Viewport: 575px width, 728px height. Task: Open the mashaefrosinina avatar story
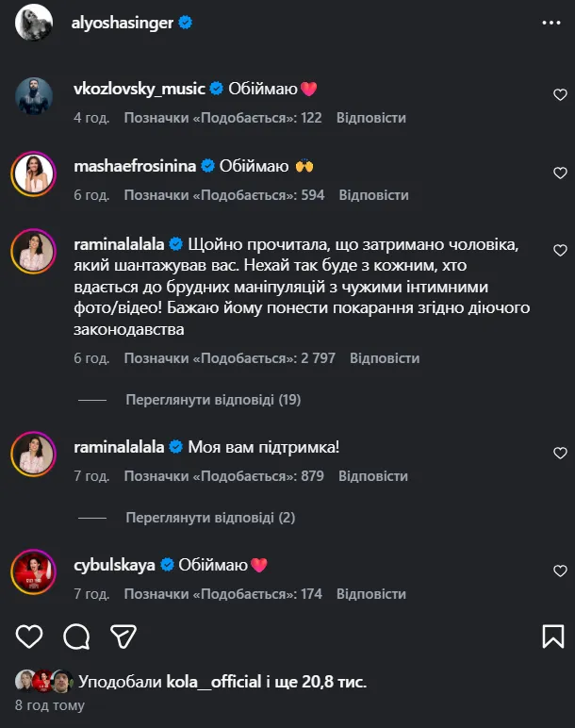[34, 172]
